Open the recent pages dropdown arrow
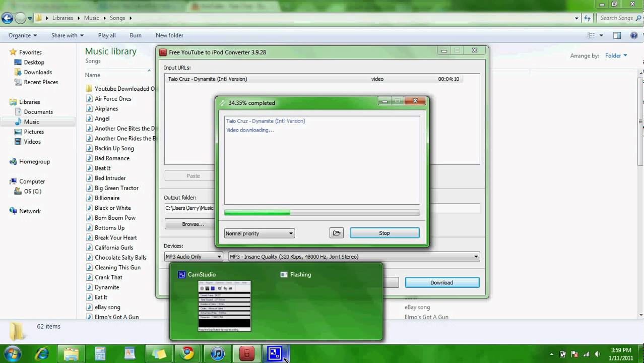644x363 pixels. pos(30,18)
